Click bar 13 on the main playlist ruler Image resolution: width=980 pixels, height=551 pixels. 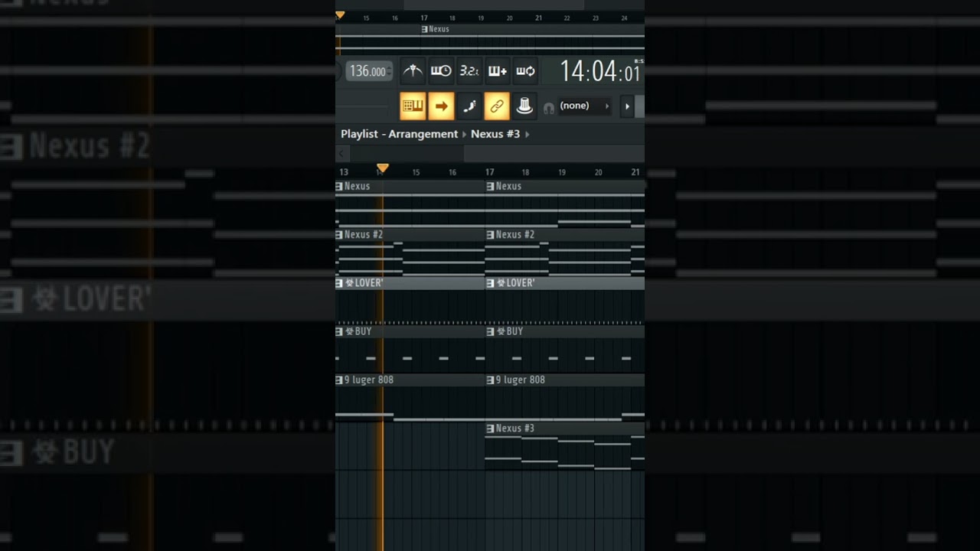pos(344,172)
